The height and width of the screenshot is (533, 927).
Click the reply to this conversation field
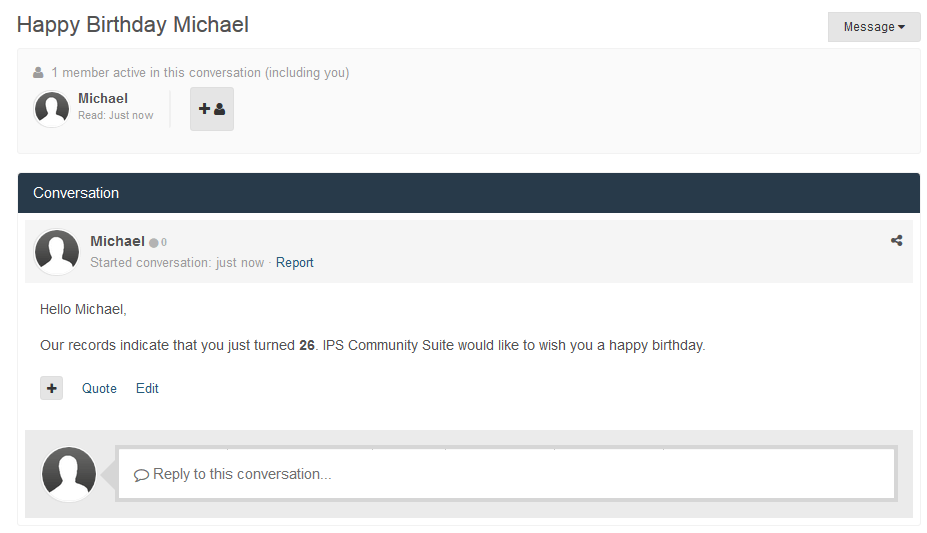tap(506, 474)
